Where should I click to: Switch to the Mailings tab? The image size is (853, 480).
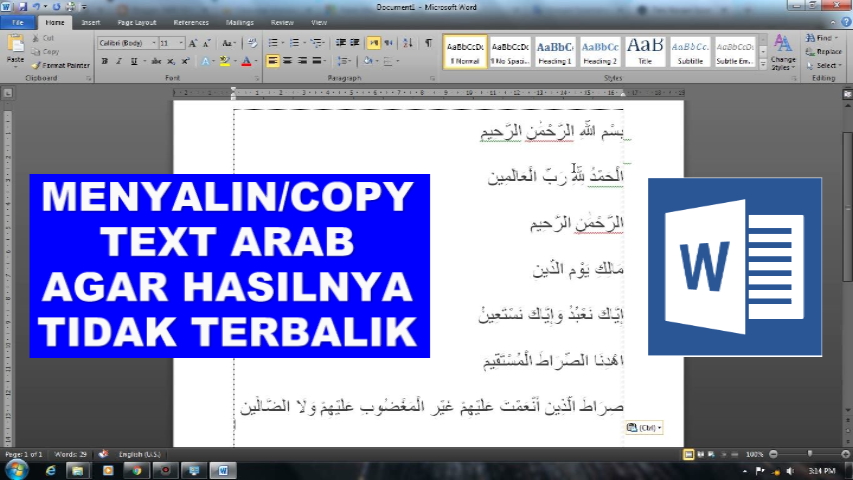pyautogui.click(x=239, y=23)
